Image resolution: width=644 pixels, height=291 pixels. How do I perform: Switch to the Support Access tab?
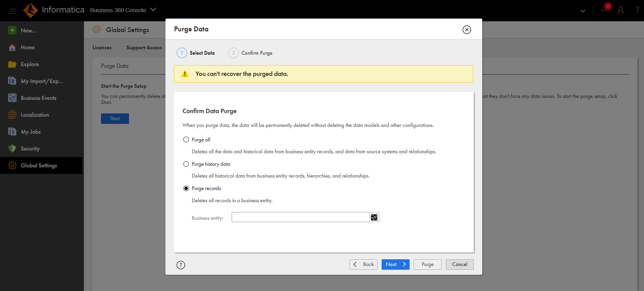[x=144, y=48]
